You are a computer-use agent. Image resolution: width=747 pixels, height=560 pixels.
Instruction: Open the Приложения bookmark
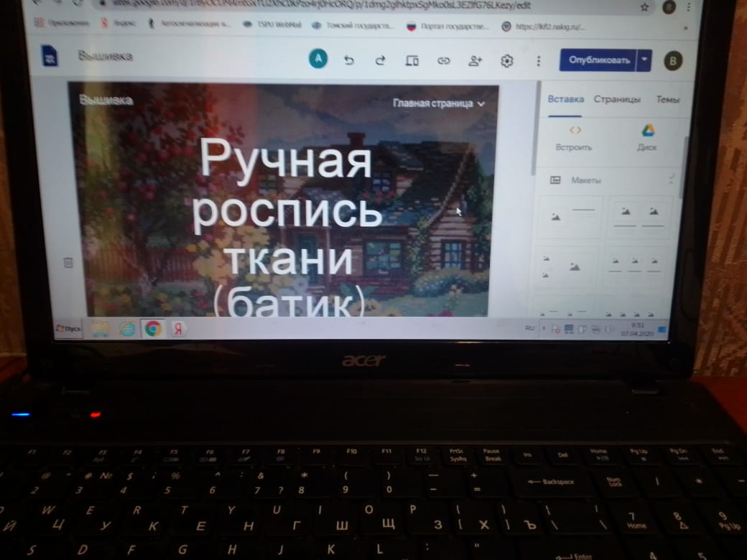tap(62, 23)
